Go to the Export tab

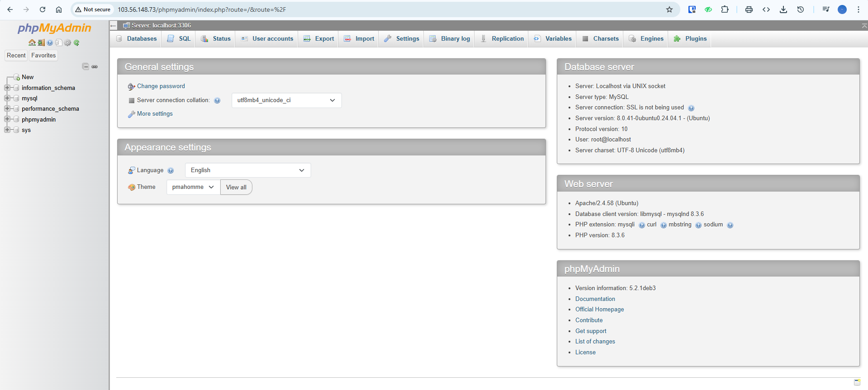(319, 39)
